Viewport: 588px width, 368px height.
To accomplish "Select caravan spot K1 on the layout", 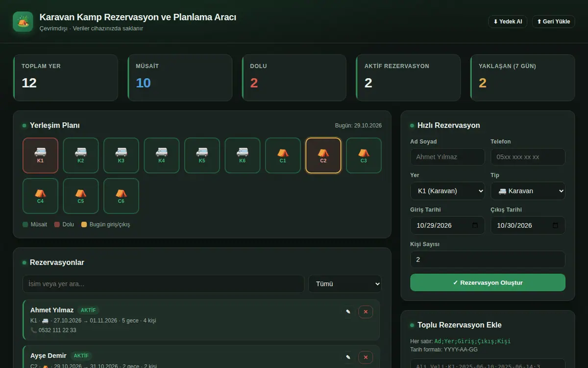I will pos(40,156).
